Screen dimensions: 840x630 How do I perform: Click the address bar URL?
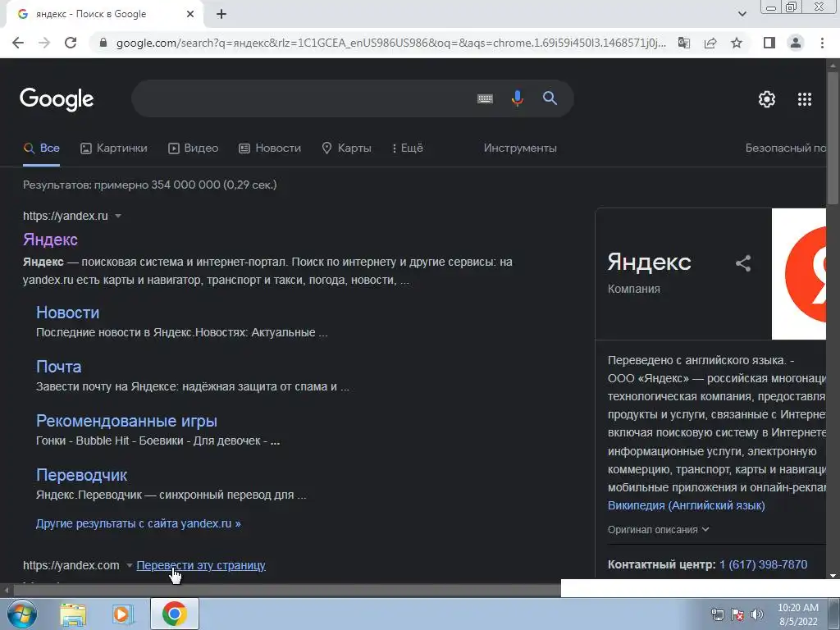tap(391, 43)
